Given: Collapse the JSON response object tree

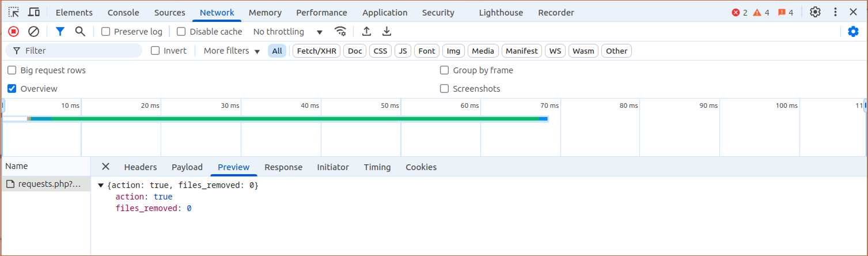Looking at the screenshot, I should click(x=101, y=186).
